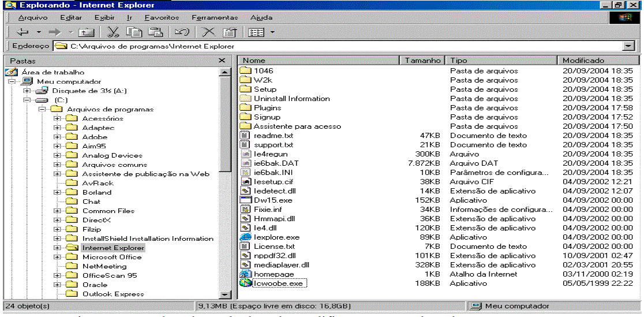Open the Ferramentas menu
Image resolution: width=644 pixels, height=317 pixels.
214,18
